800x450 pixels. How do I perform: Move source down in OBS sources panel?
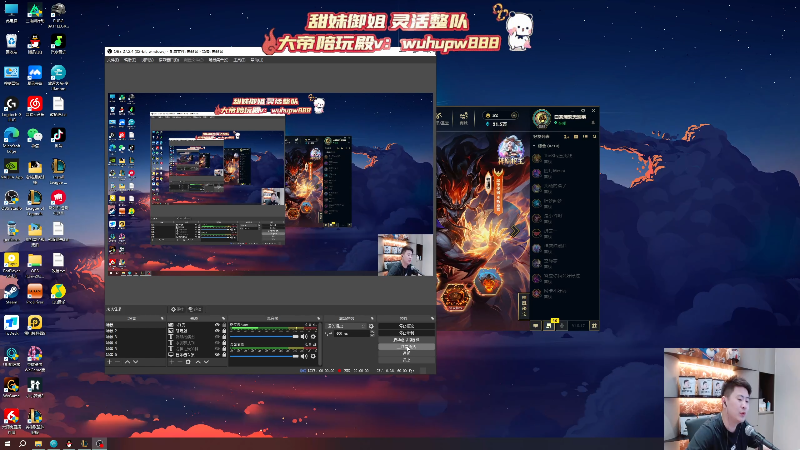click(x=207, y=362)
